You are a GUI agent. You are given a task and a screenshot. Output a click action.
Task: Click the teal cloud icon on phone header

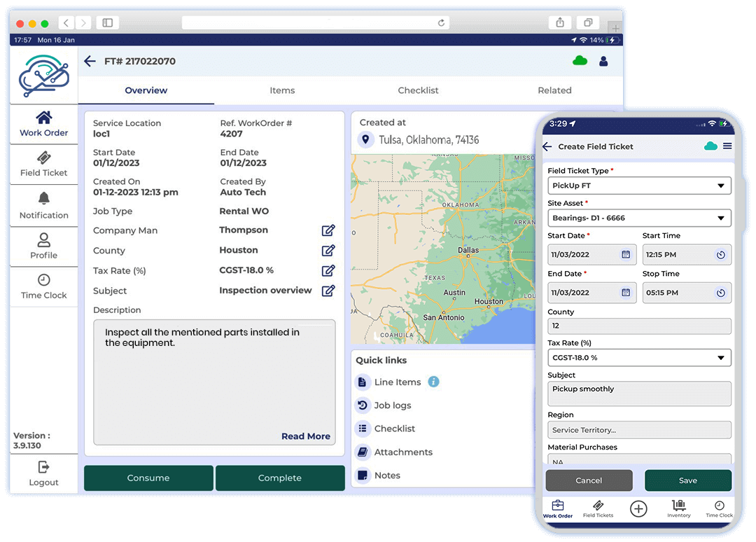710,146
